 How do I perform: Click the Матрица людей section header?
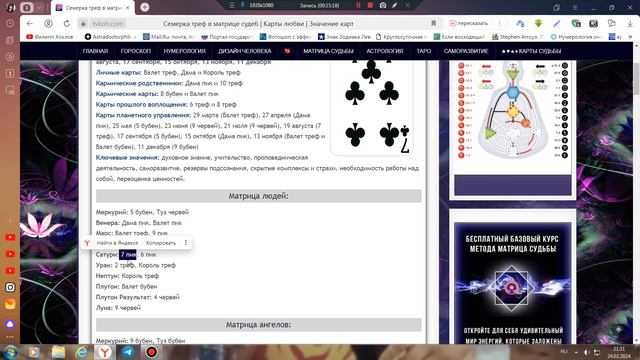tap(258, 196)
